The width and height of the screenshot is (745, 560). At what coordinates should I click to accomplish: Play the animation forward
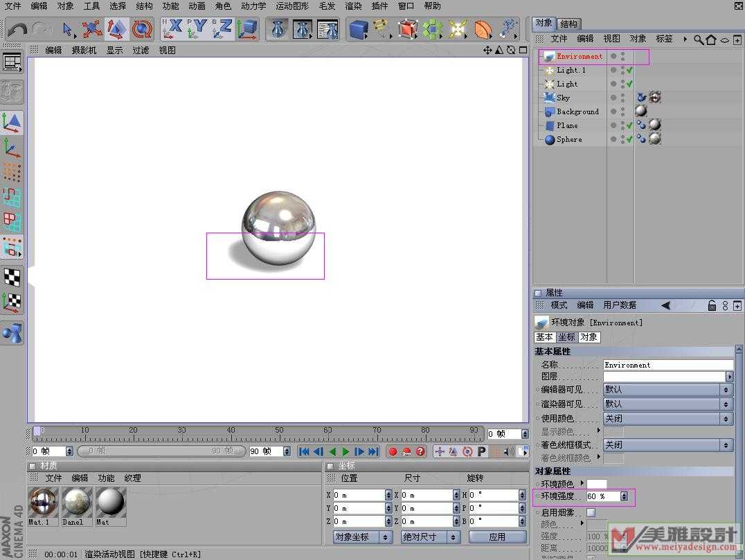346,452
